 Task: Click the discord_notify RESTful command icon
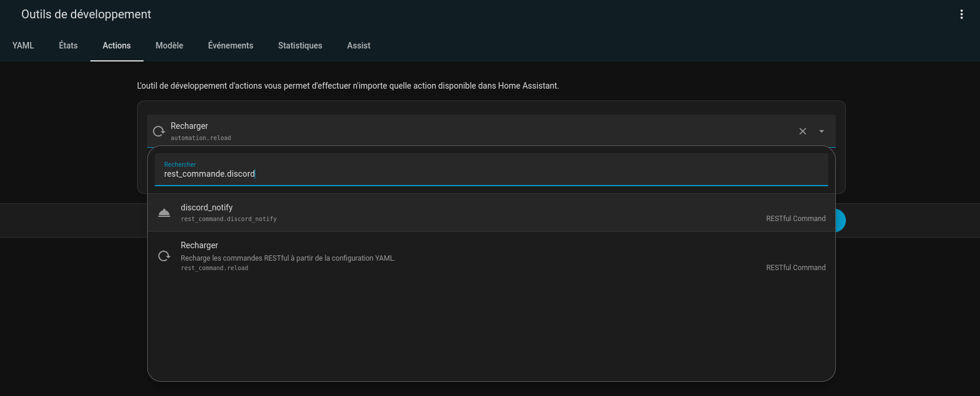164,213
